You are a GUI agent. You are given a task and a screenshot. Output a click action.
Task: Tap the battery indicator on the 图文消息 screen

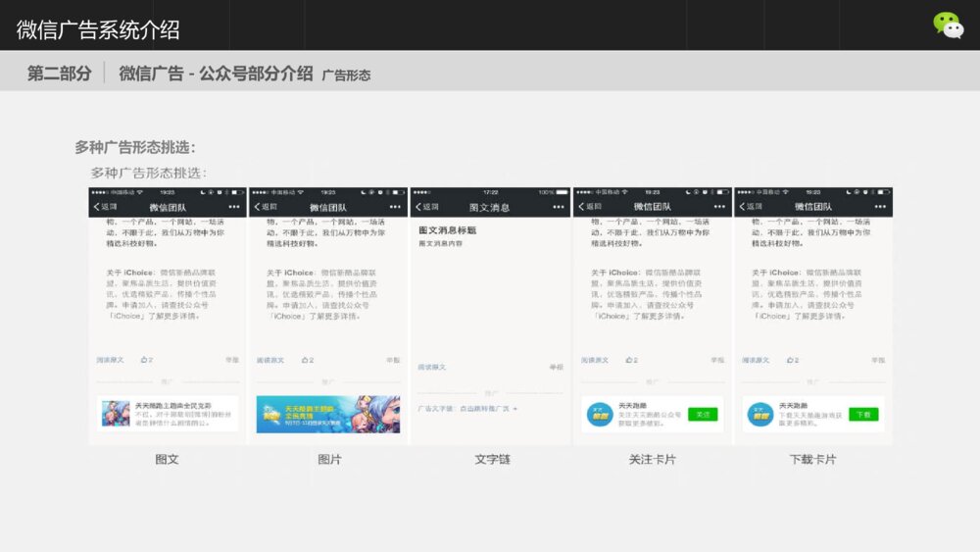coord(562,192)
